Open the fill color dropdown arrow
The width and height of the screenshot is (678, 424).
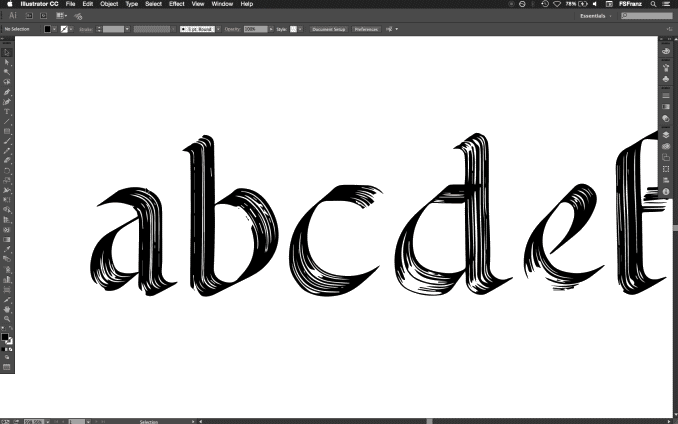(x=54, y=29)
